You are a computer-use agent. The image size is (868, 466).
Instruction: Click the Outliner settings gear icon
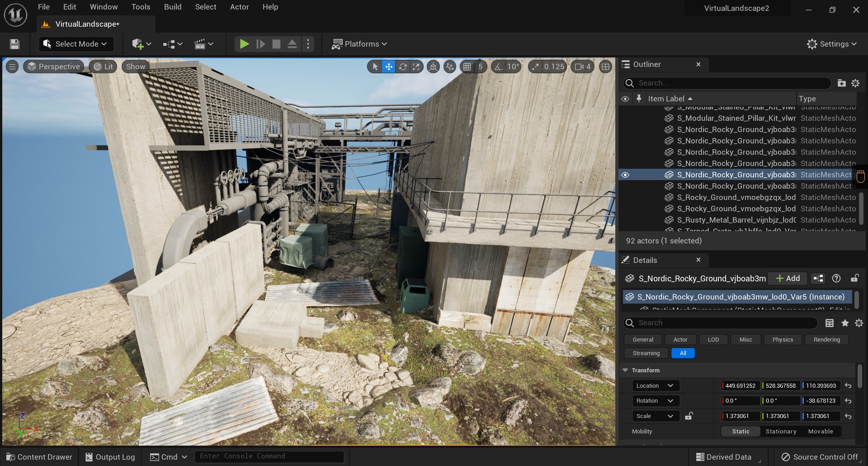click(855, 83)
